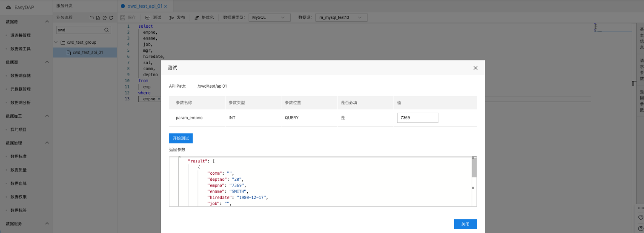The height and width of the screenshot is (233, 644).
Task: Switch to the xwd_test_api_01 tab
Action: (145, 6)
